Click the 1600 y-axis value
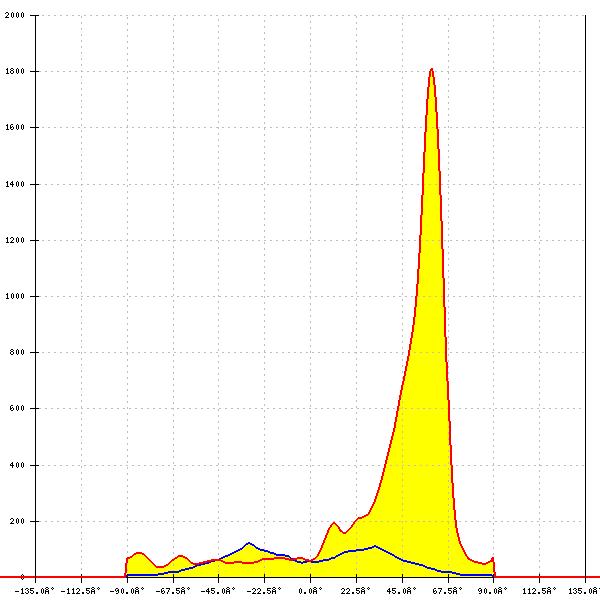The height and width of the screenshot is (600, 600). click(15, 127)
